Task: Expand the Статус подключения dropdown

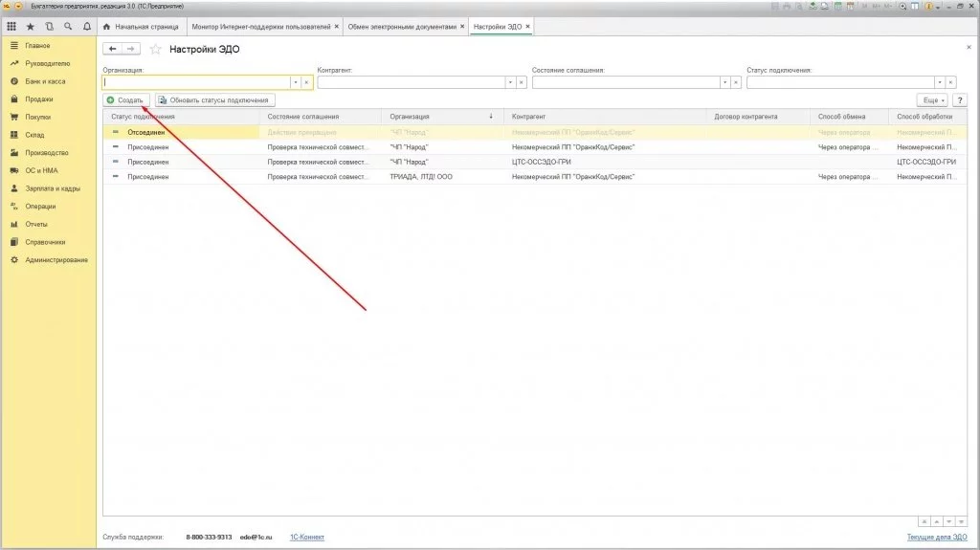Action: coord(939,82)
